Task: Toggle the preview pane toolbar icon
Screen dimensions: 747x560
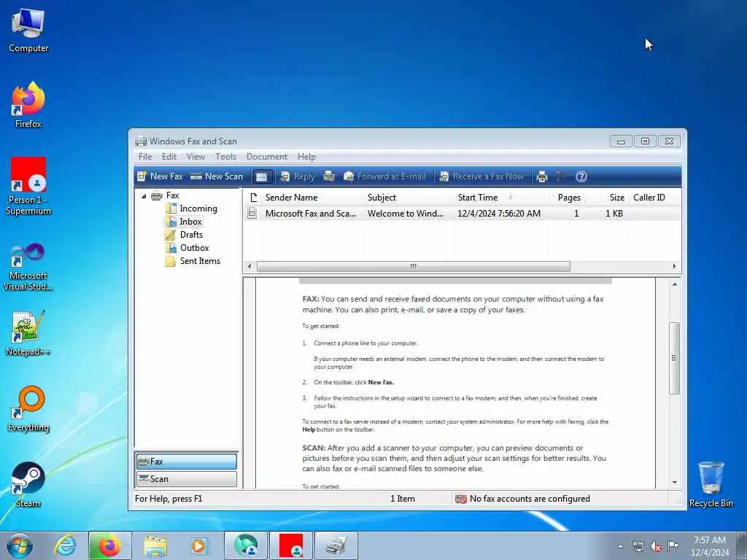Action: point(262,176)
